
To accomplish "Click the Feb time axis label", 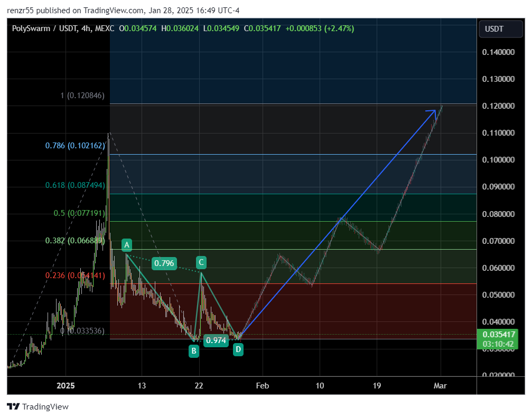I will point(262,386).
